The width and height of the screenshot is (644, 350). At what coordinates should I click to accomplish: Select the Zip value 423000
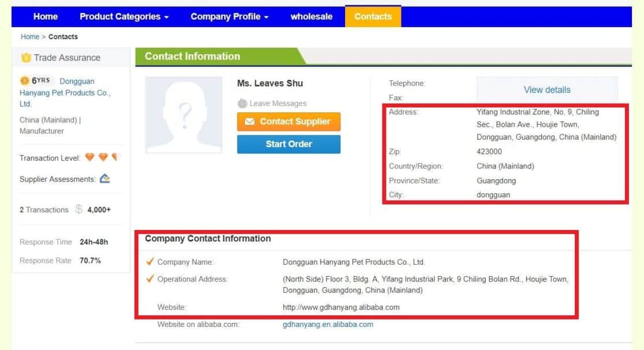coord(489,151)
